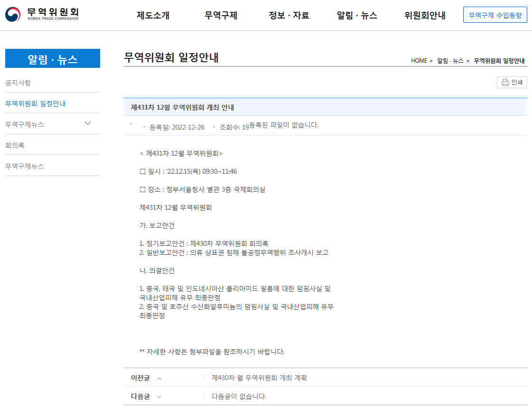532x408 pixels.
Task: Go to HOME in the breadcrumb
Action: click(x=419, y=61)
